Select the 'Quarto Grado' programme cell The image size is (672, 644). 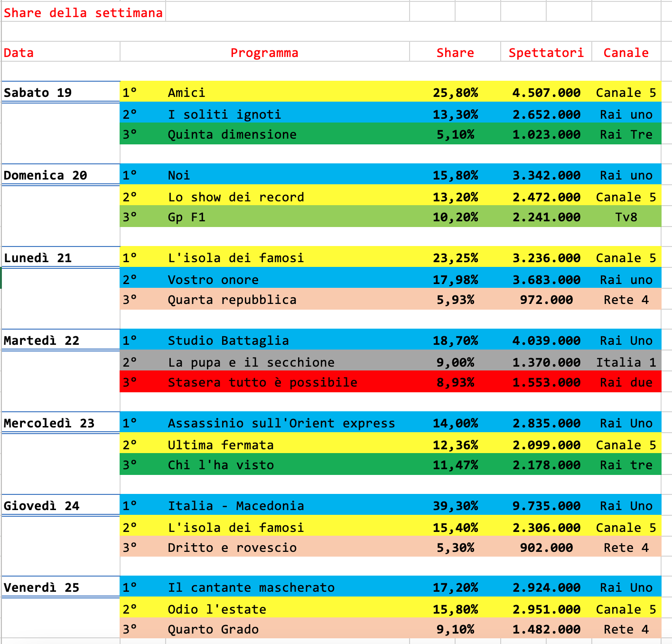(213, 629)
